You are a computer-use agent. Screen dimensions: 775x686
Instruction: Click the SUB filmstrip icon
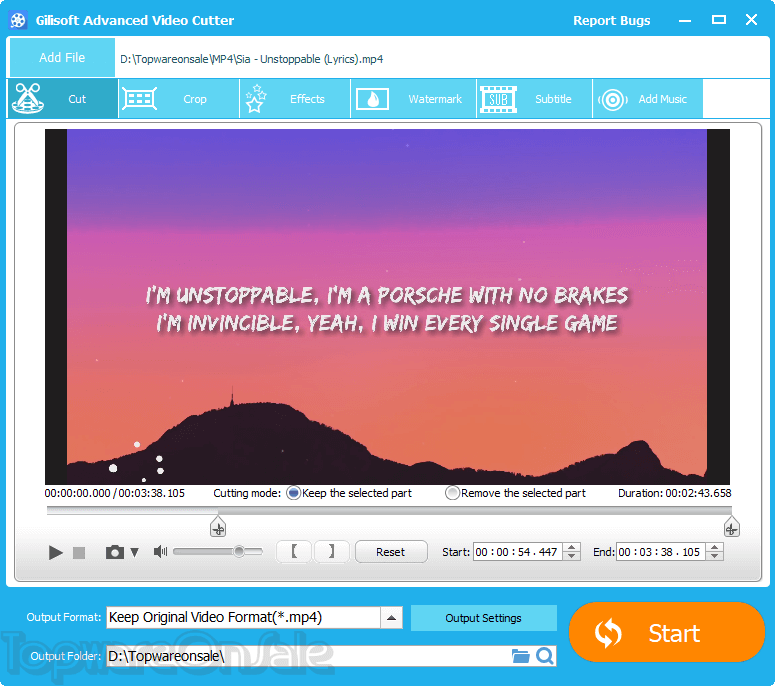pyautogui.click(x=498, y=99)
